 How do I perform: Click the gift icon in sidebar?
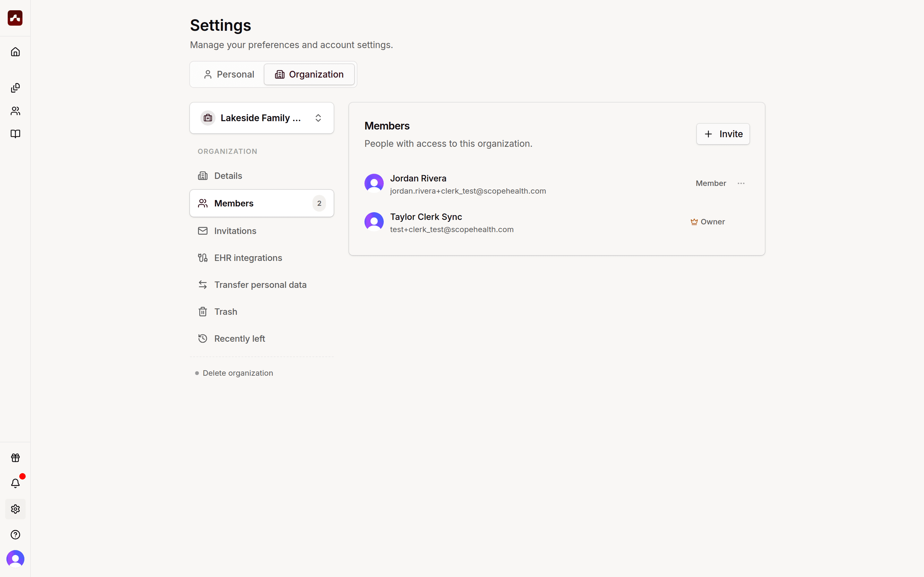15,457
